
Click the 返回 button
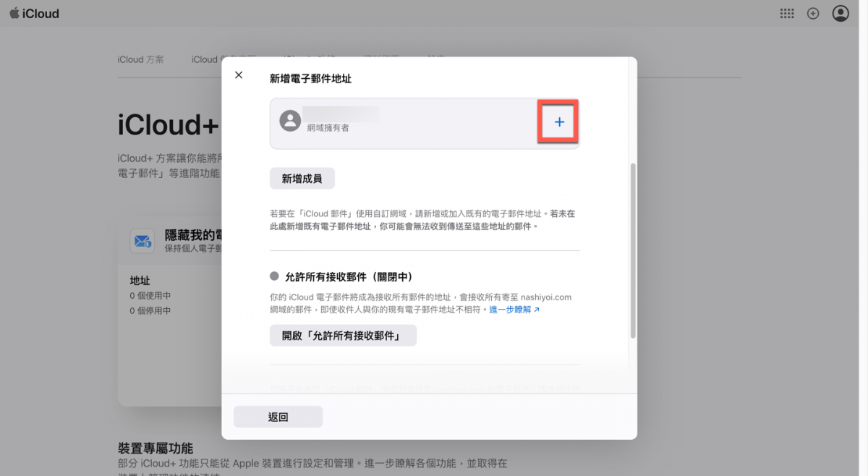278,417
